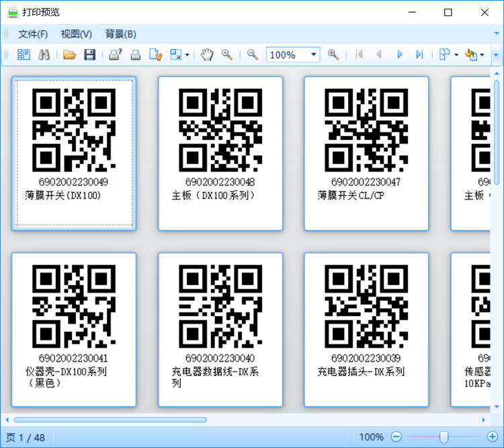Open the binoculars search tool
Viewport: 504px width, 448px height.
(44, 54)
